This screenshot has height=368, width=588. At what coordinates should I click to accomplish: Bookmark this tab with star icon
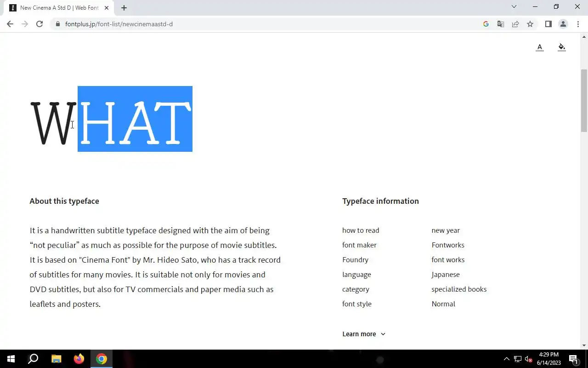tap(530, 24)
